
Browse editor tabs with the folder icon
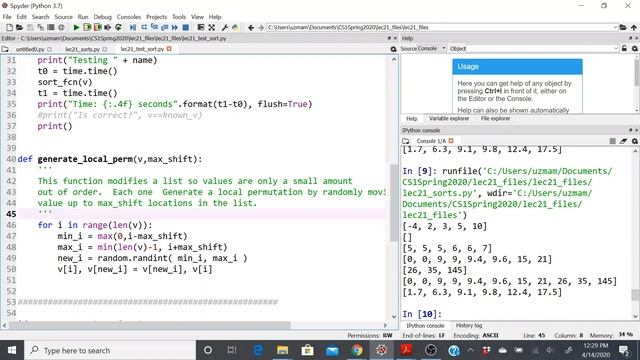pyautogui.click(x=5, y=49)
